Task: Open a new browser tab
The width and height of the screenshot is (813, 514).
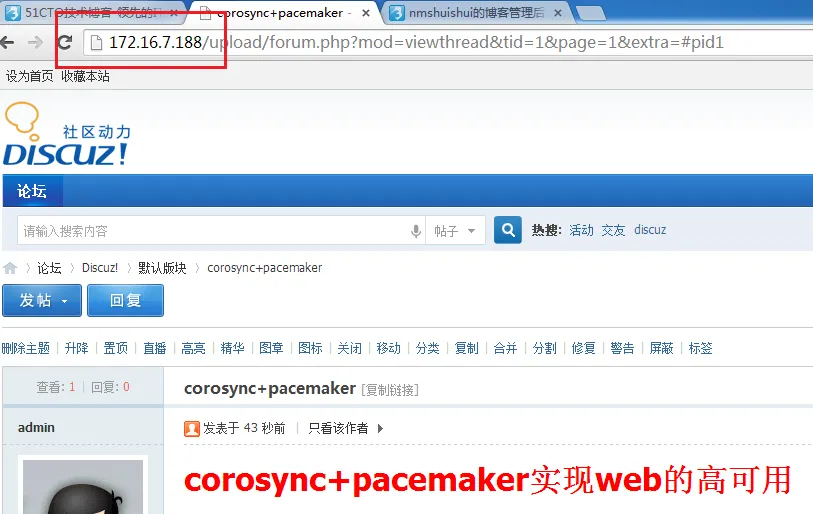Action: [x=590, y=13]
